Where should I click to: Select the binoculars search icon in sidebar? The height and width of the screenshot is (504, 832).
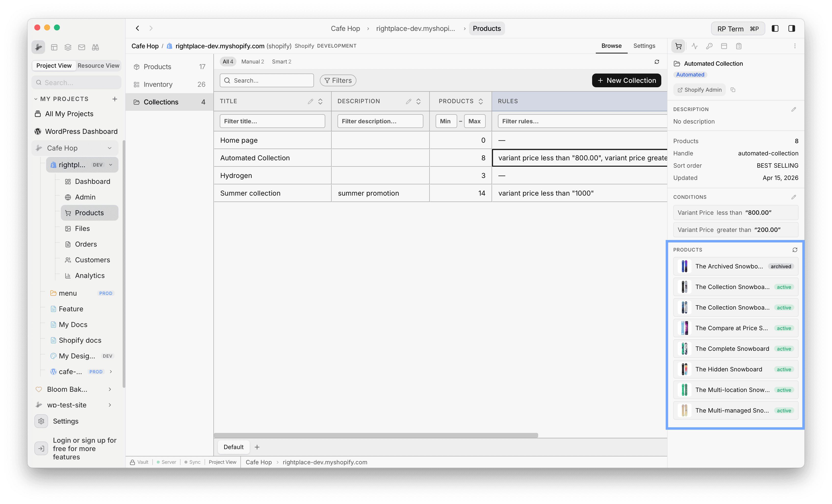95,47
